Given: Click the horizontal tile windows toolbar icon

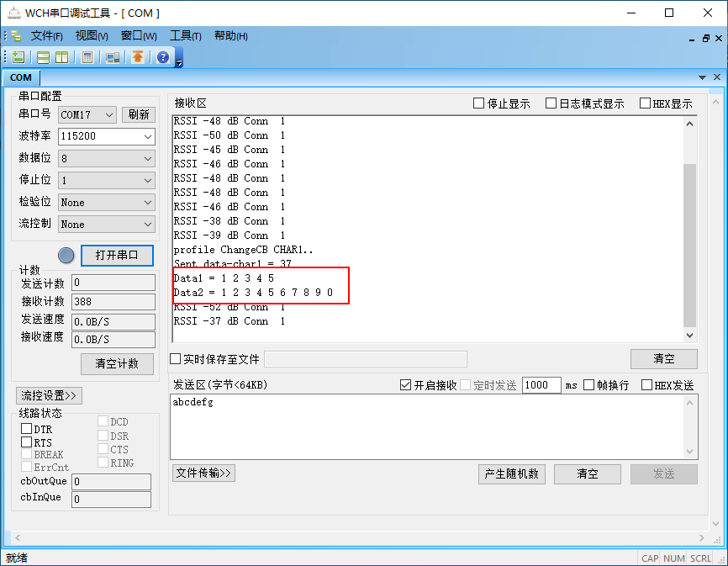Looking at the screenshot, I should pyautogui.click(x=43, y=57).
